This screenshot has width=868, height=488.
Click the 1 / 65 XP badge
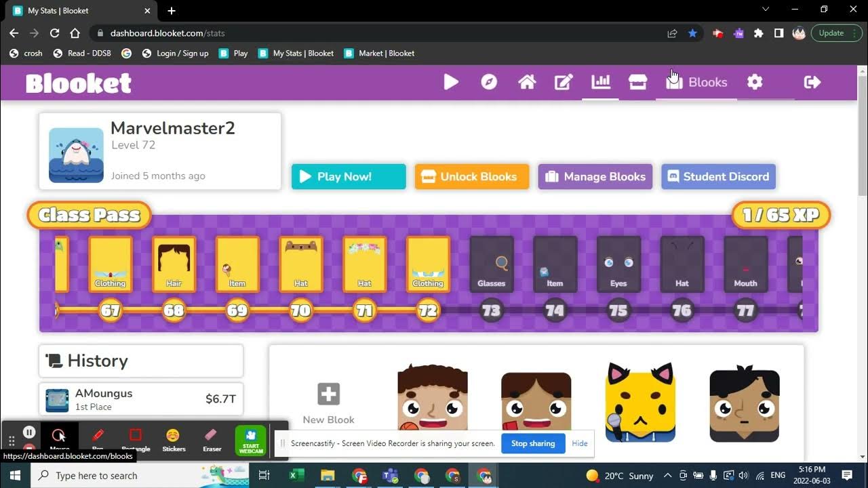tap(781, 216)
